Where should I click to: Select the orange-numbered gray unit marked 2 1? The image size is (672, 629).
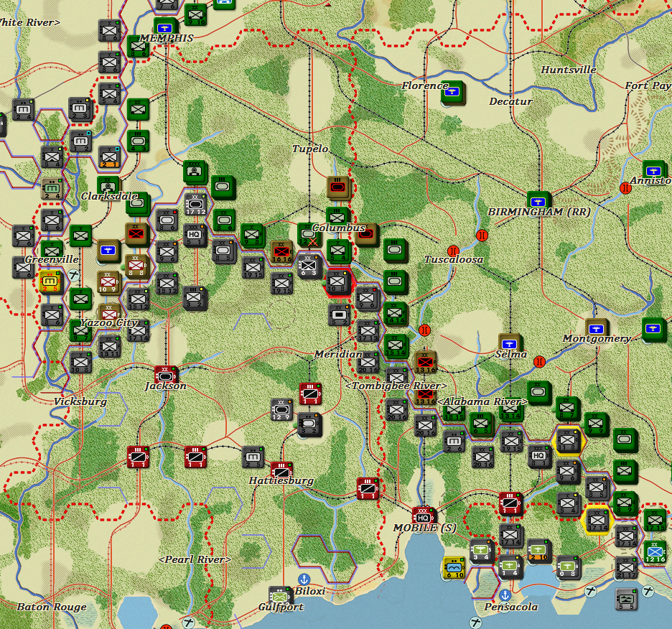[x=109, y=157]
